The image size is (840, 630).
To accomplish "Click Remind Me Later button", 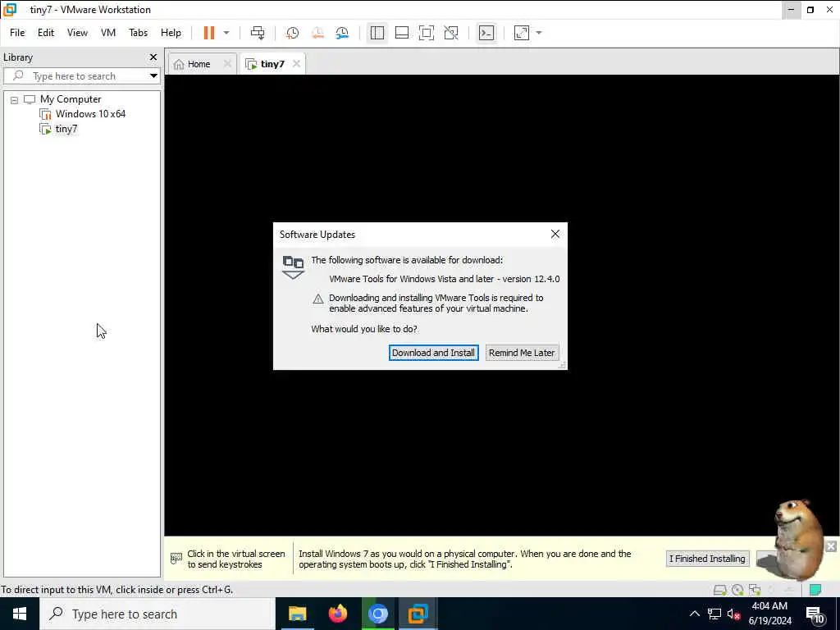I will pos(522,353).
